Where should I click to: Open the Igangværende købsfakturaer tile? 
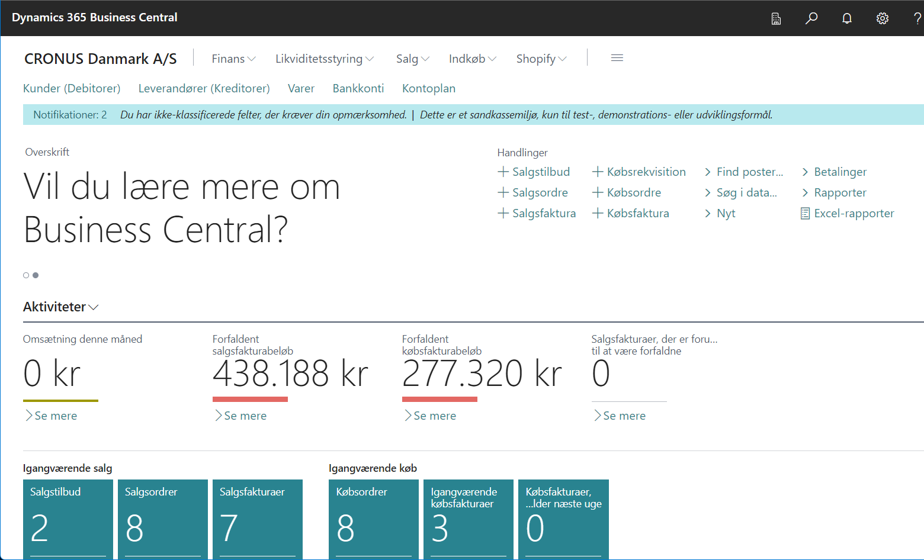(x=469, y=519)
